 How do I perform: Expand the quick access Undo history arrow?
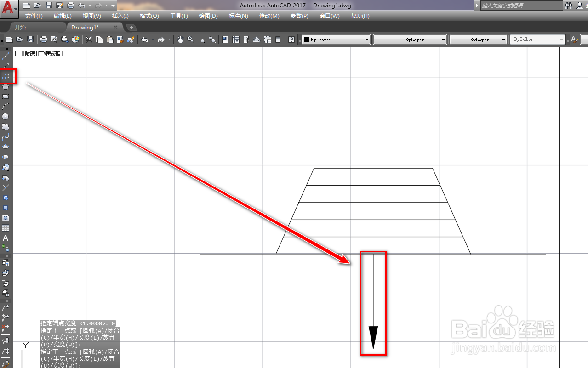[x=90, y=6]
